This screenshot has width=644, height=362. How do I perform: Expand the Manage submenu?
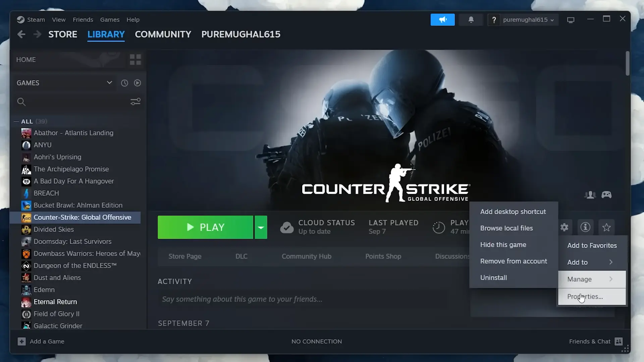(592, 279)
